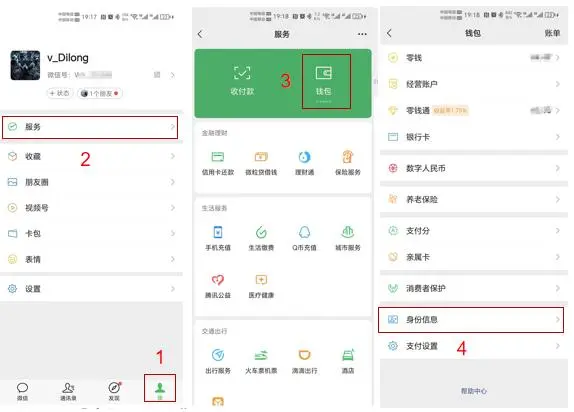Open the 滴滴出行 ride icon
Screen dimensions: 574x412
(304, 355)
